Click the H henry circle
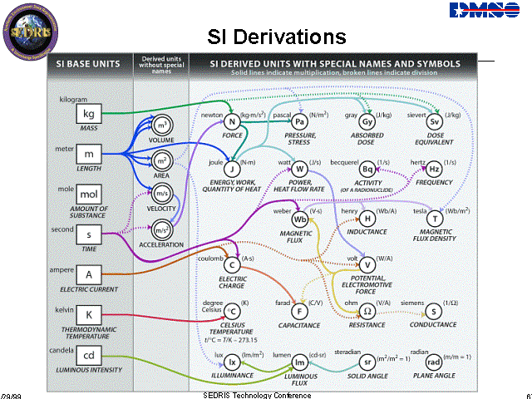 (367, 219)
